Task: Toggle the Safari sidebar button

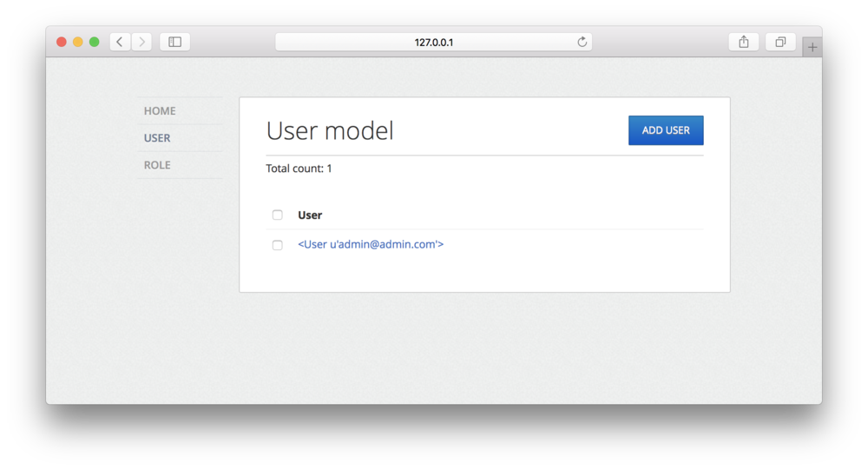Action: (174, 42)
